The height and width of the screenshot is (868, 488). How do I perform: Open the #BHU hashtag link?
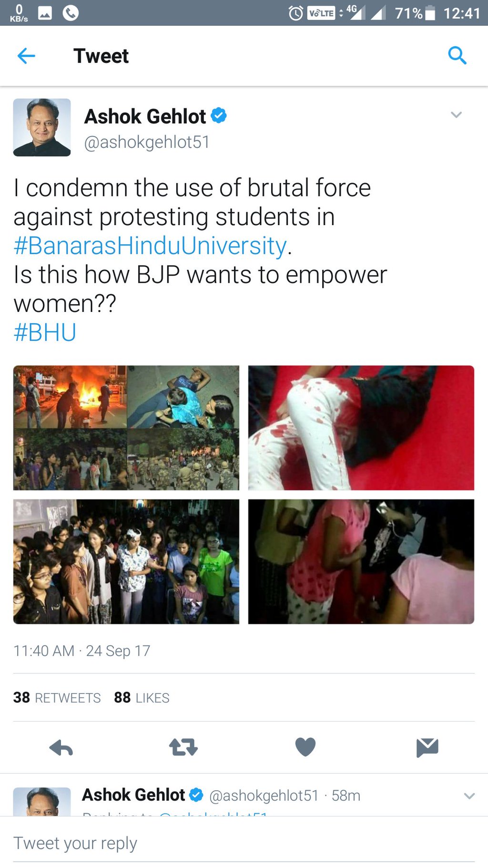point(45,332)
